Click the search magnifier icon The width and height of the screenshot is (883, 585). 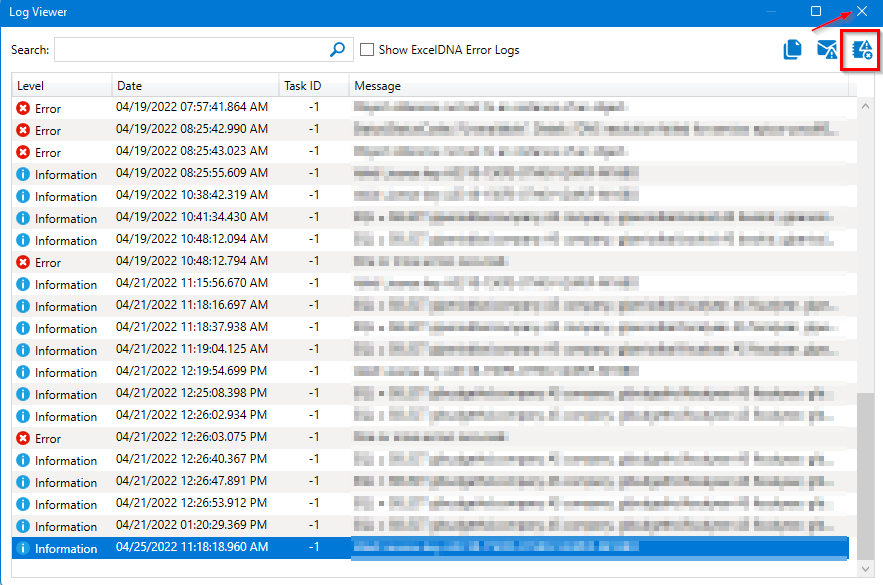(x=337, y=50)
